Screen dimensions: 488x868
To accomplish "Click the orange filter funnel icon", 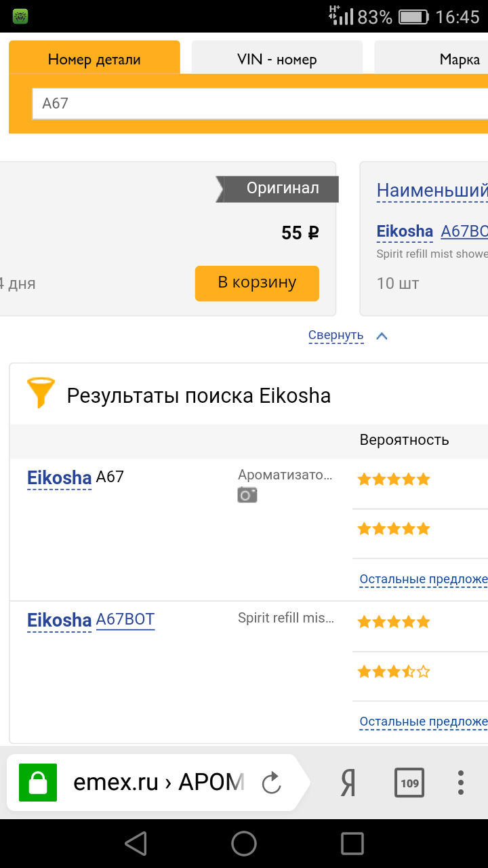I will tap(41, 393).
